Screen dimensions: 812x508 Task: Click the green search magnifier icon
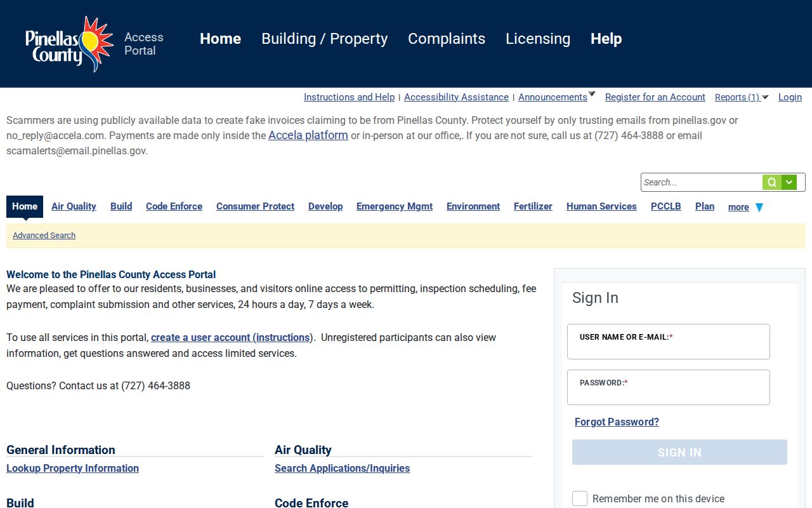(x=771, y=182)
